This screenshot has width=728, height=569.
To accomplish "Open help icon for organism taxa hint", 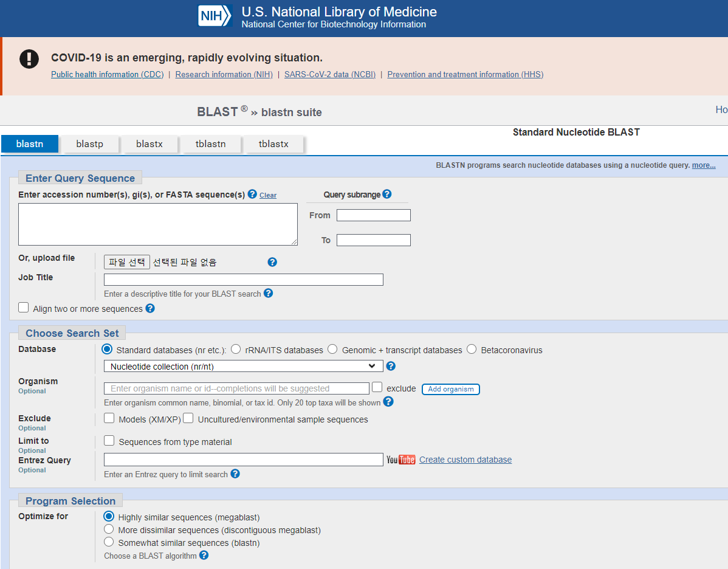I will click(388, 402).
